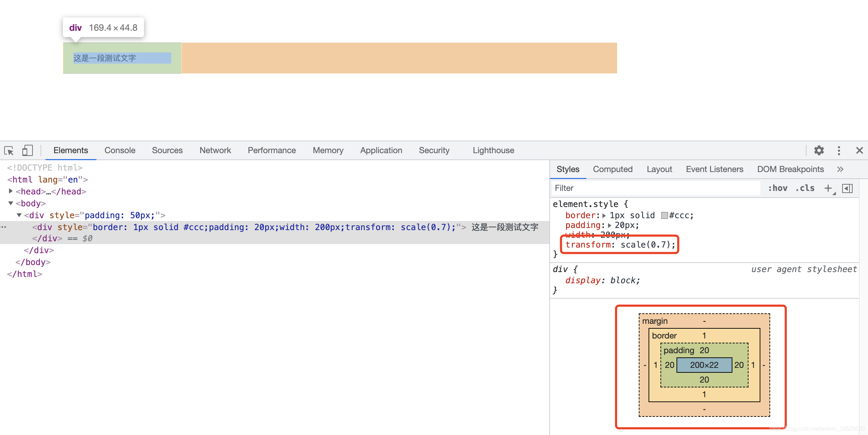
Task: Expand the border shorthand property arrow
Action: [604, 215]
